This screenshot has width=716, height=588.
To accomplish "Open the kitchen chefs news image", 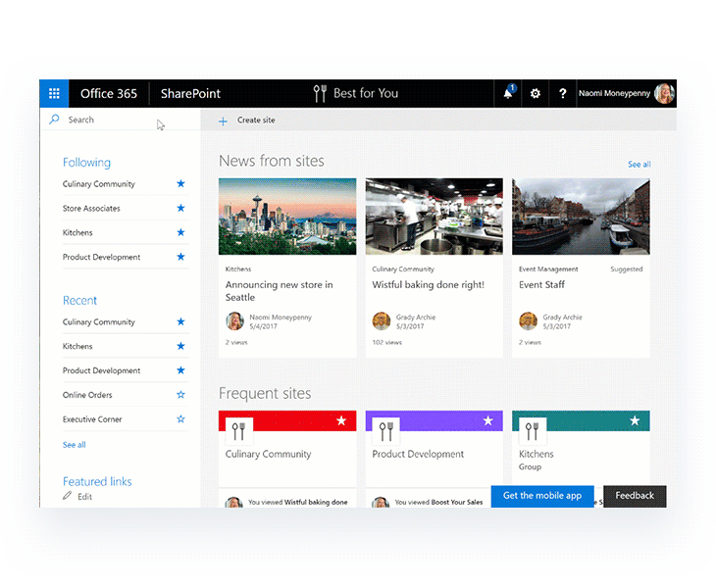I will tap(434, 217).
